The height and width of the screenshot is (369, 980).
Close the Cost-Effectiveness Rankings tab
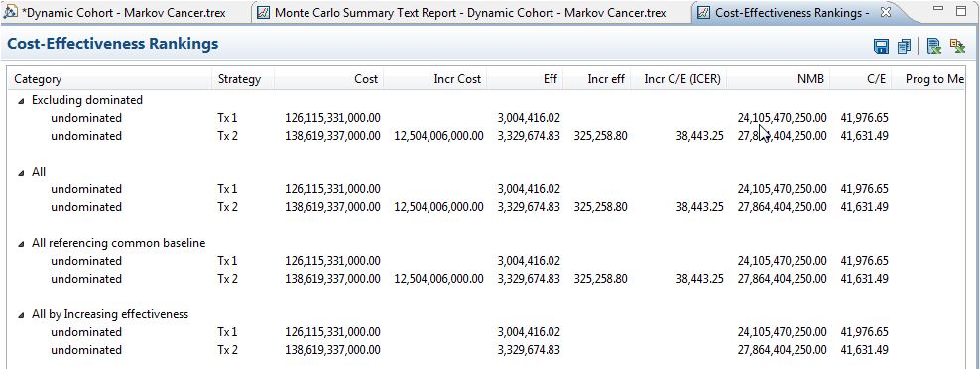point(885,12)
